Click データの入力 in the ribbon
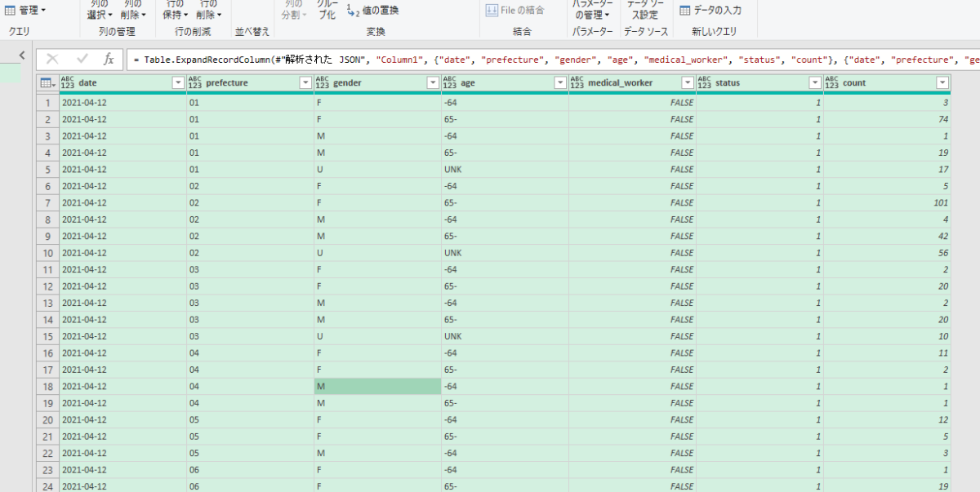Screen dimensions: 980x492 [x=711, y=11]
